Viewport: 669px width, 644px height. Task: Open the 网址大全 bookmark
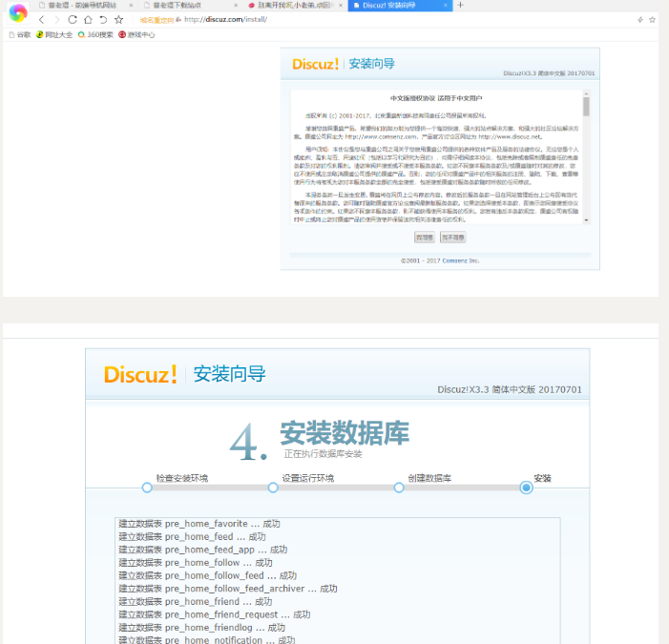click(x=54, y=35)
